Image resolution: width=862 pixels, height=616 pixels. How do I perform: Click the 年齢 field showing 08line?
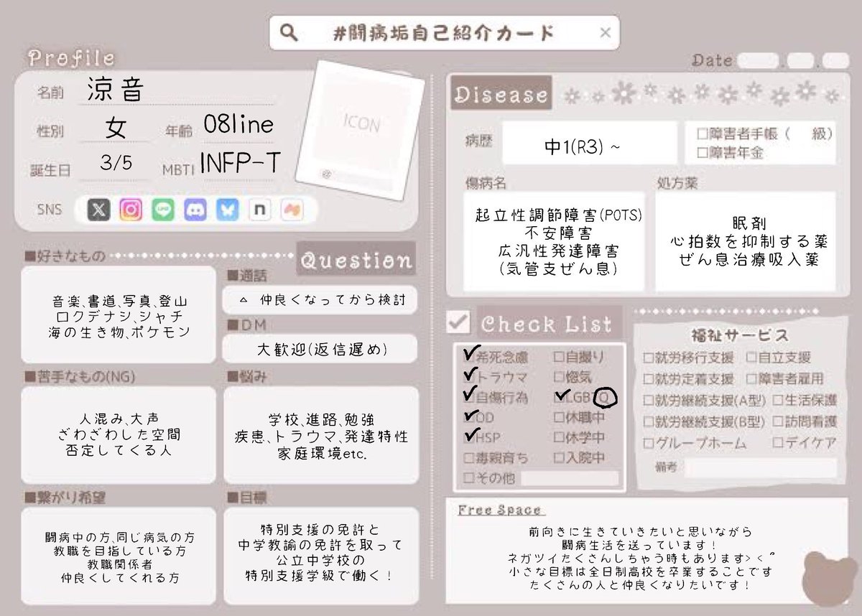(x=238, y=125)
